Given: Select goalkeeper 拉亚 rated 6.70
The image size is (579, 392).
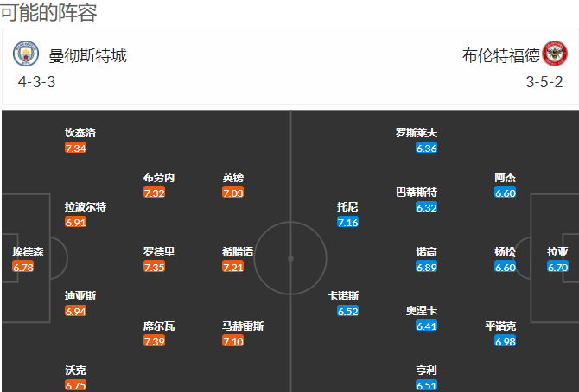Looking at the screenshot, I should 557,260.
